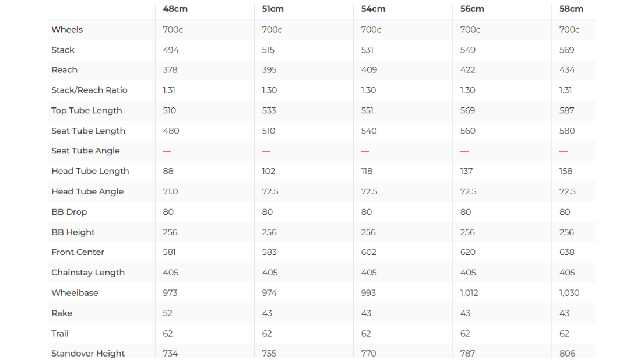Click the 51cm column header
The width and height of the screenshot is (644, 363).
click(x=274, y=9)
